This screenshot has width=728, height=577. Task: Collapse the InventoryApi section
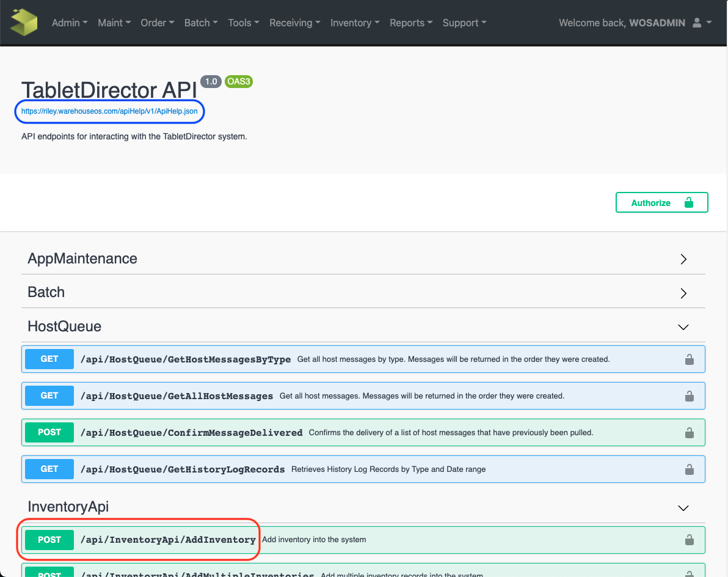click(x=683, y=507)
